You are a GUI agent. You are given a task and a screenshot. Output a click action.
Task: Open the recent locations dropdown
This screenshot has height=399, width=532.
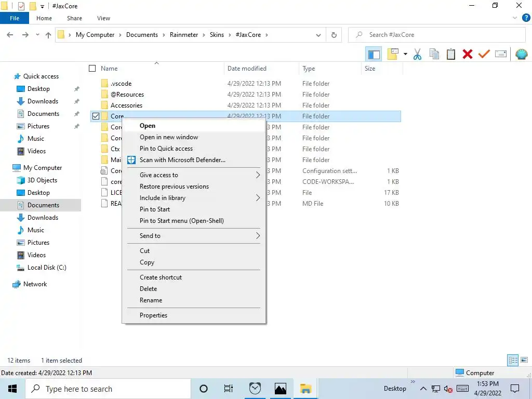tap(37, 35)
